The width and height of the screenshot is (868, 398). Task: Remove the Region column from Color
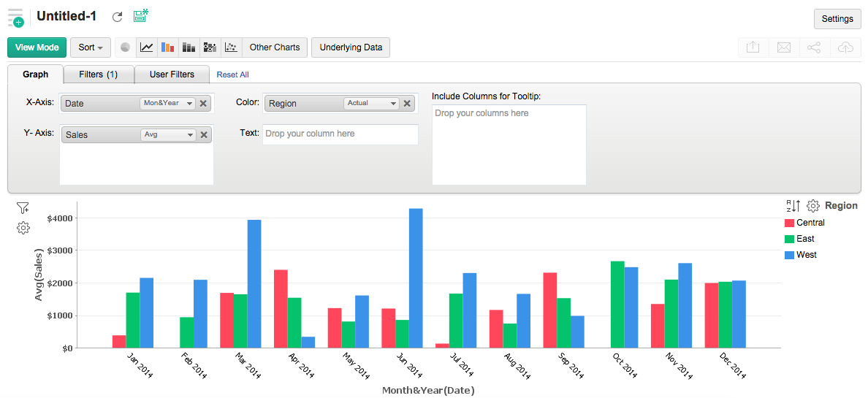(407, 103)
